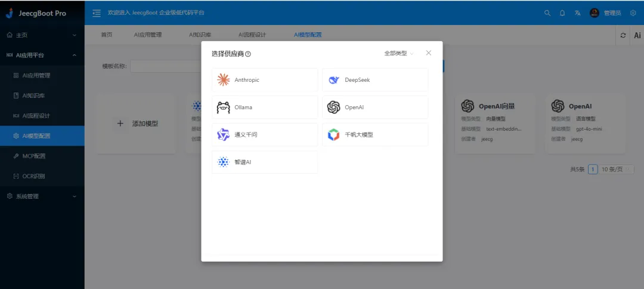Select OpenAI in the provider dialog
644x289 pixels.
tap(375, 107)
